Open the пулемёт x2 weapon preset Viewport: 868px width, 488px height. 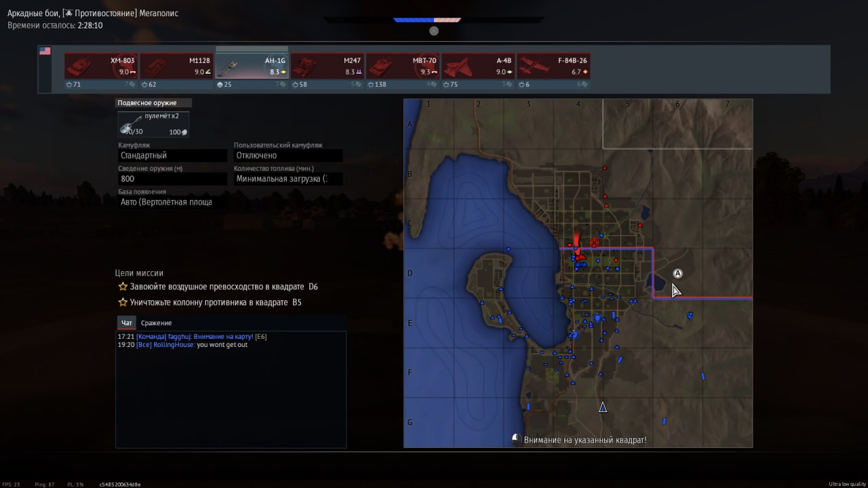click(153, 124)
